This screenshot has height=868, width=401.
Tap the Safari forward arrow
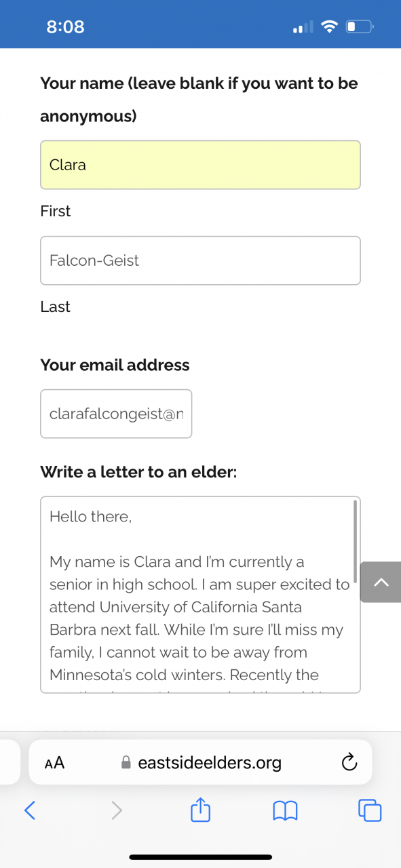pos(117,810)
